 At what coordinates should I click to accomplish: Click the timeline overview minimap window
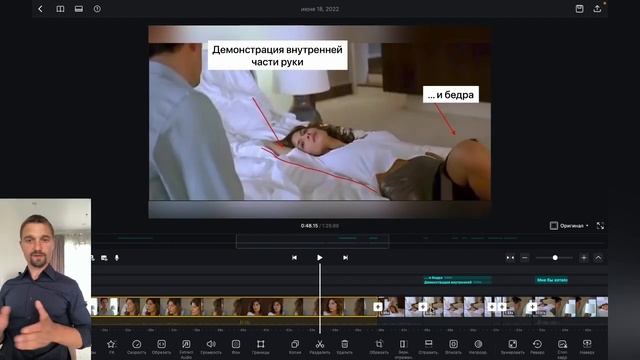(312, 241)
